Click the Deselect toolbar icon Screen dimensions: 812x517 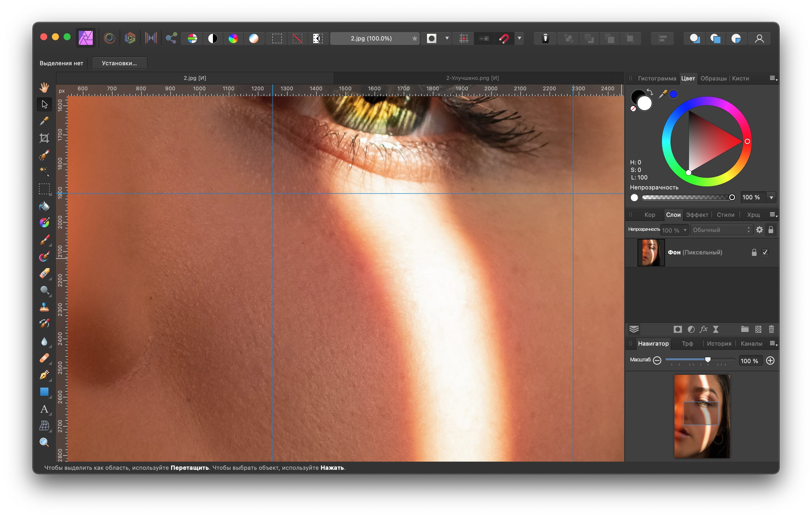pyautogui.click(x=297, y=38)
